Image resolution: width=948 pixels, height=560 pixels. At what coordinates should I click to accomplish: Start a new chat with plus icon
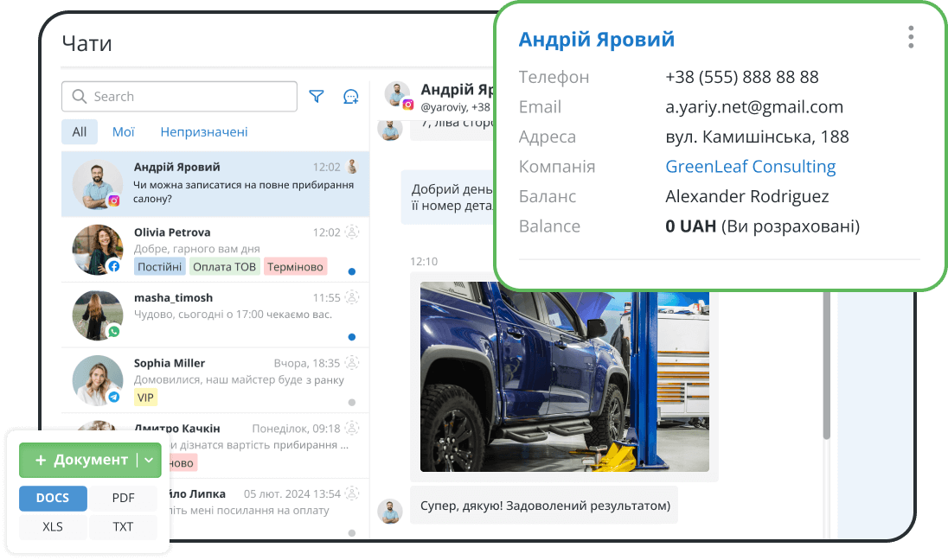click(350, 97)
